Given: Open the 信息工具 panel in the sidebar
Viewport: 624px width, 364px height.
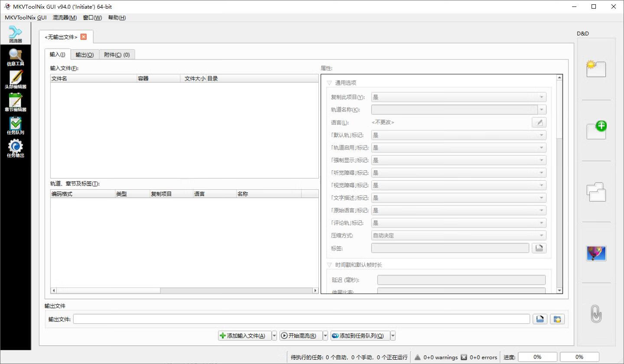Looking at the screenshot, I should point(15,56).
